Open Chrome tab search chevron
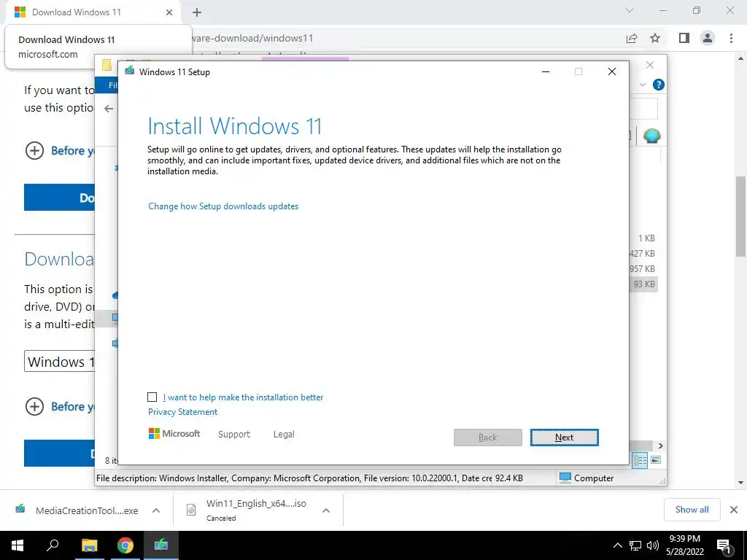The height and width of the screenshot is (560, 747). [630, 10]
